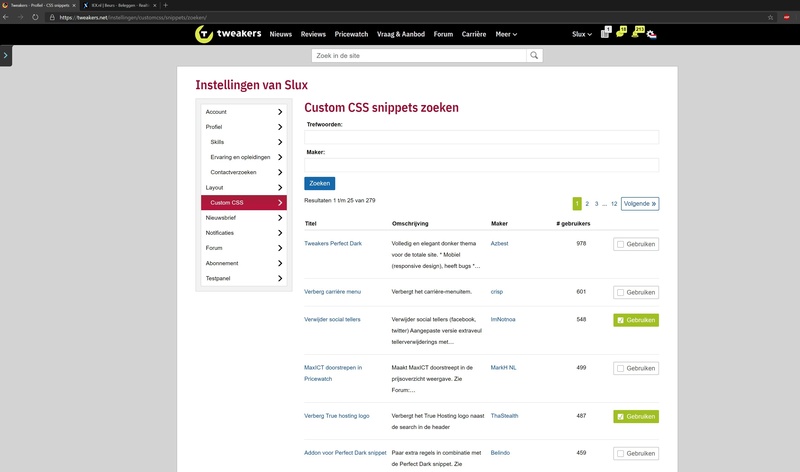Image resolution: width=800 pixels, height=472 pixels.
Task: Open Forum settings in sidebar
Action: (244, 248)
